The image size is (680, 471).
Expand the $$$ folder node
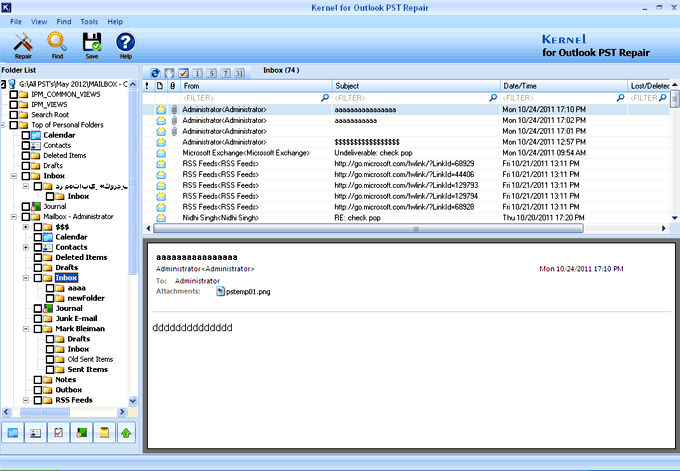point(26,227)
